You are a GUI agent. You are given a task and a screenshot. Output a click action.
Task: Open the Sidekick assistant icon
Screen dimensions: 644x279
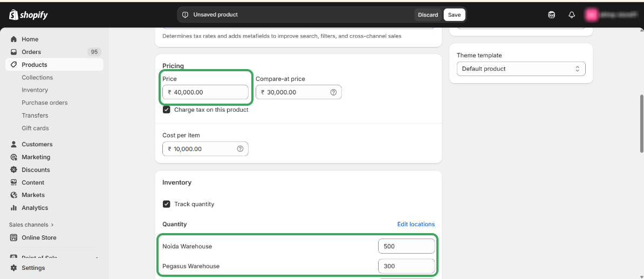point(551,15)
